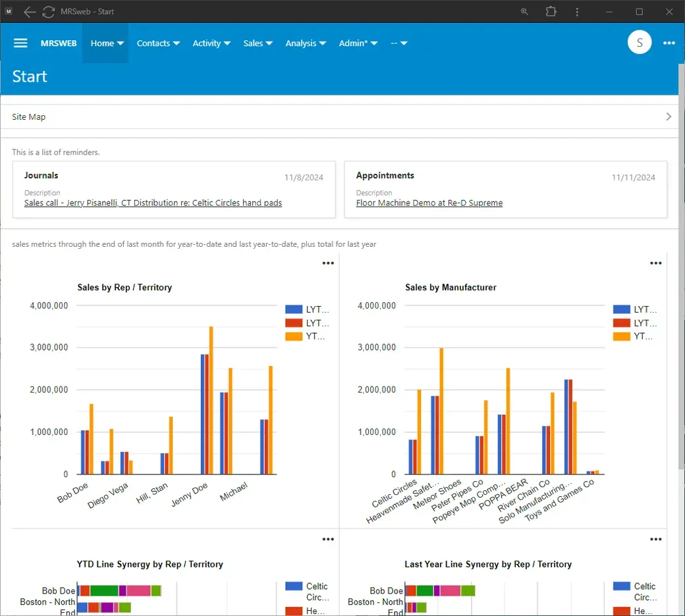The image size is (685, 616).
Task: Open Sales by Rep / Territory chart options
Action: [328, 263]
